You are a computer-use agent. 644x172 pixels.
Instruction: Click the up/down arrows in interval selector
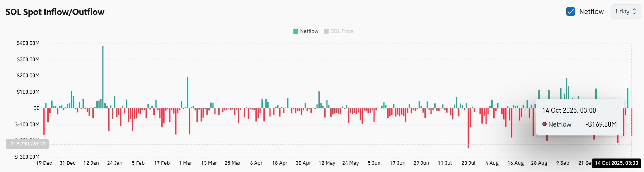(x=634, y=12)
